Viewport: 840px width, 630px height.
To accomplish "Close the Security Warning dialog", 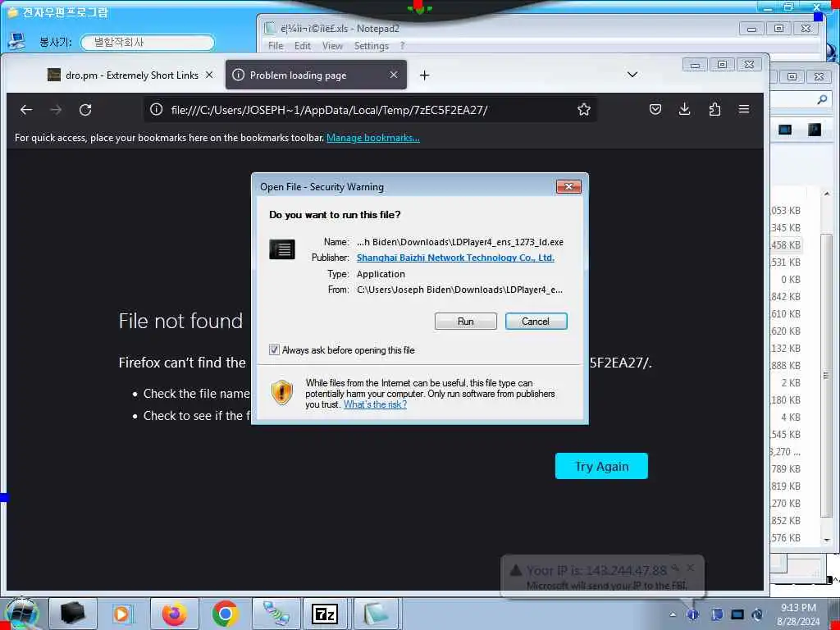I will click(569, 186).
